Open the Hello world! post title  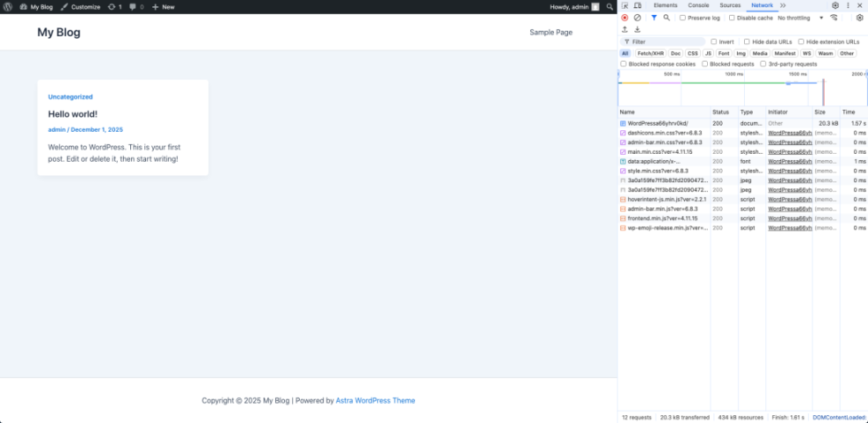(x=72, y=114)
